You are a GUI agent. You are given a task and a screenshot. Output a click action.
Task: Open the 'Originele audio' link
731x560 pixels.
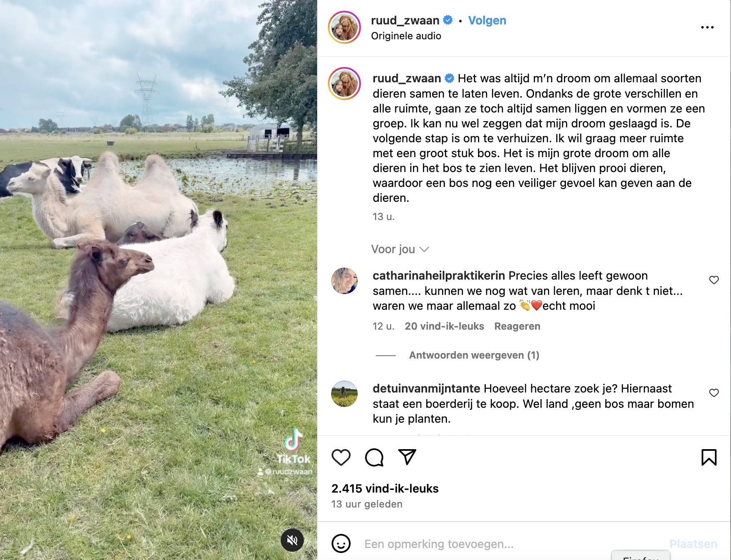click(x=406, y=36)
